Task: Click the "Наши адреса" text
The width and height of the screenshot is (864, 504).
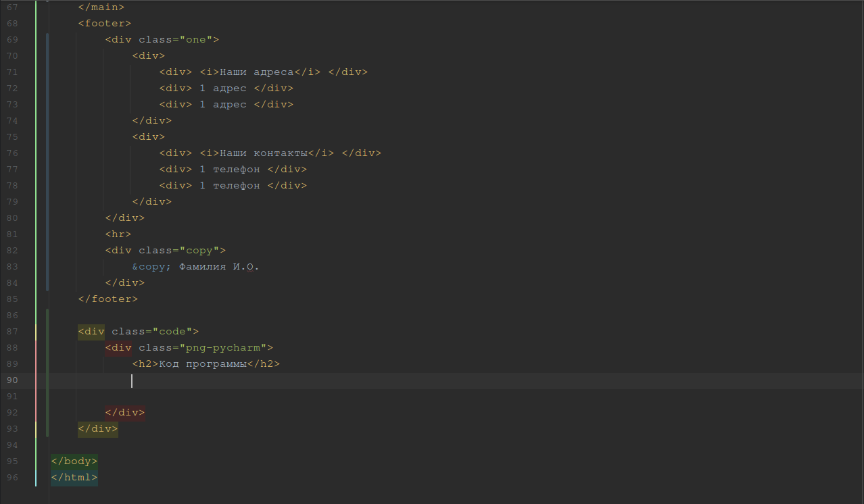Action: [256, 72]
